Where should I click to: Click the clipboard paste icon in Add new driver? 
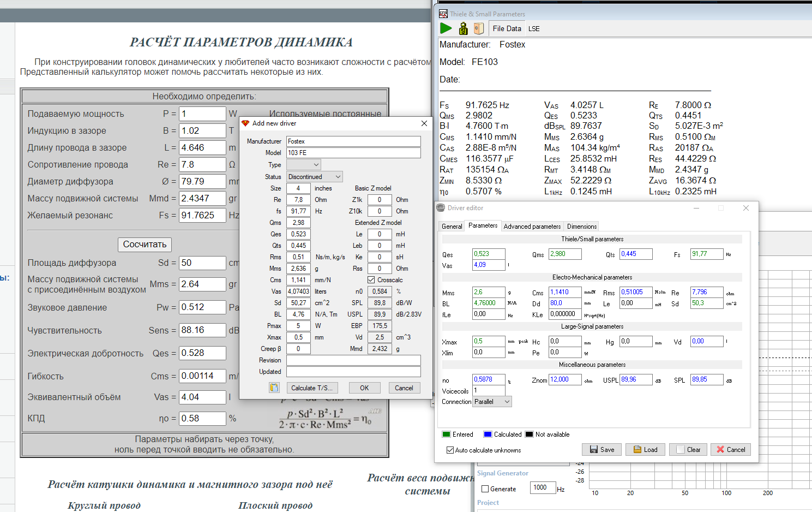274,388
